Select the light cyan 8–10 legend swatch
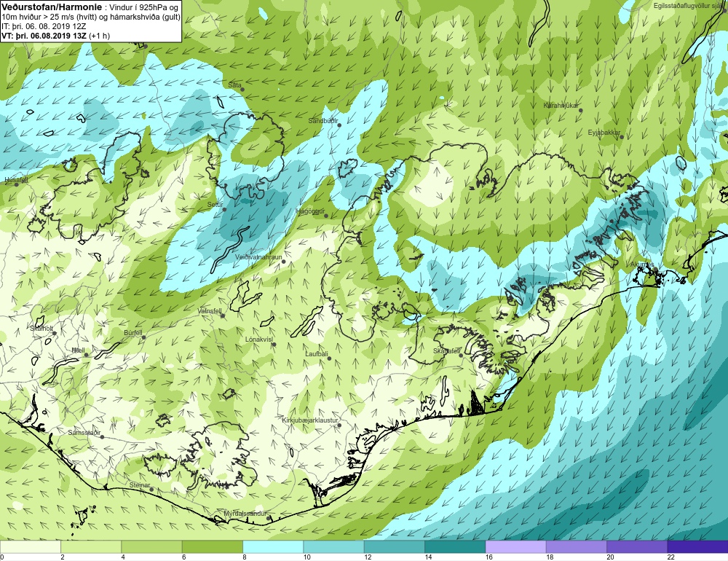Viewport: 728px width, 561px height. pyautogui.click(x=273, y=546)
